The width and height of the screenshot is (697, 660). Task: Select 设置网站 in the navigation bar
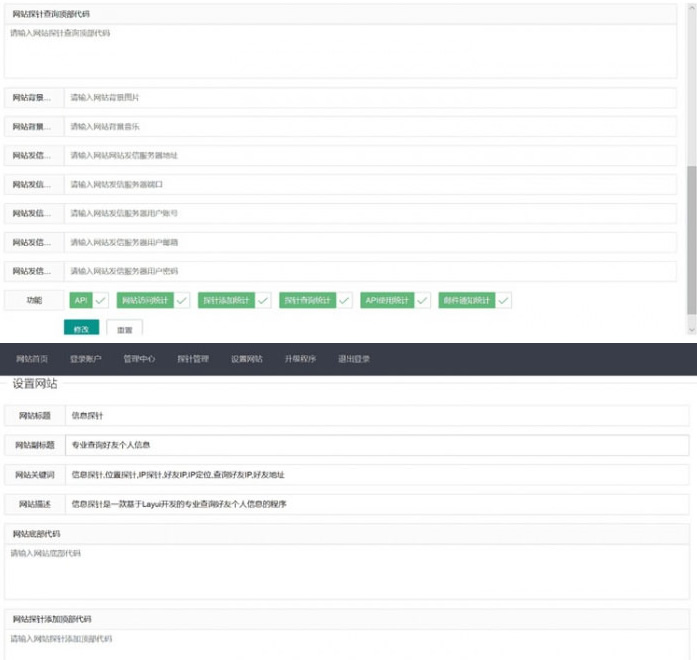[x=247, y=359]
